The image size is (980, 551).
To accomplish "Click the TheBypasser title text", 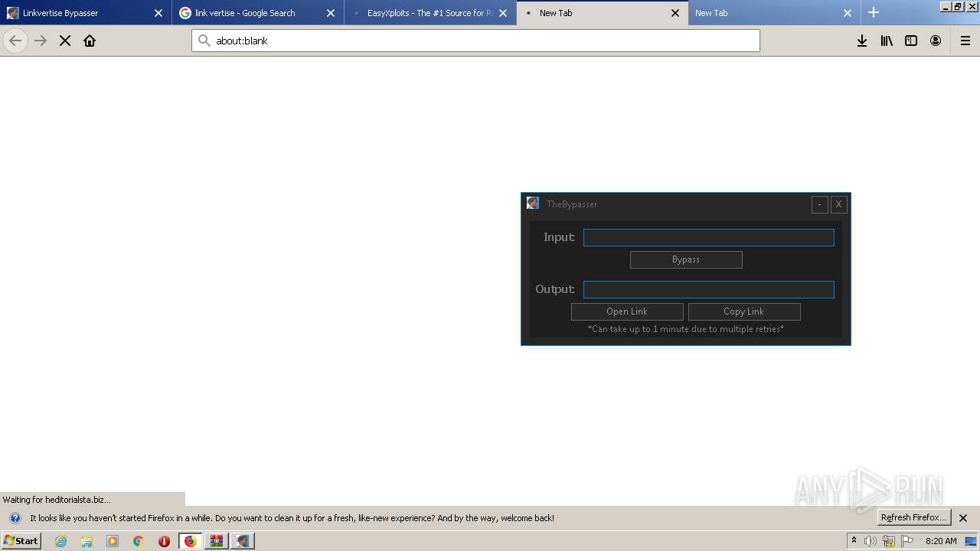I will (x=572, y=204).
